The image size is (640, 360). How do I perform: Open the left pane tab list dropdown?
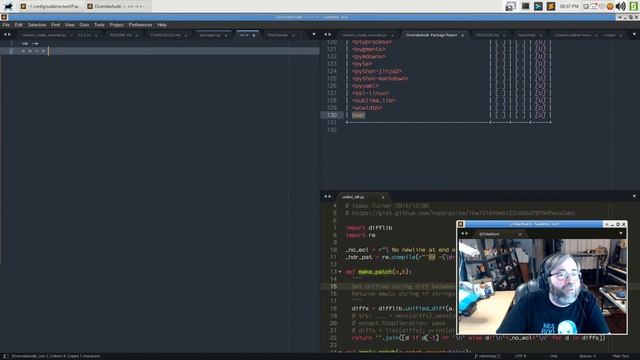[x=313, y=35]
